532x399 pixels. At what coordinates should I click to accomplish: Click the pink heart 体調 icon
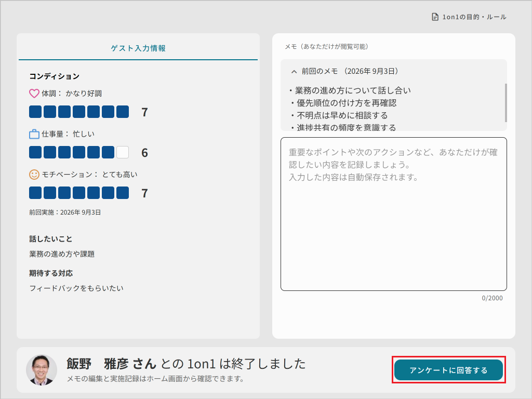(x=34, y=94)
